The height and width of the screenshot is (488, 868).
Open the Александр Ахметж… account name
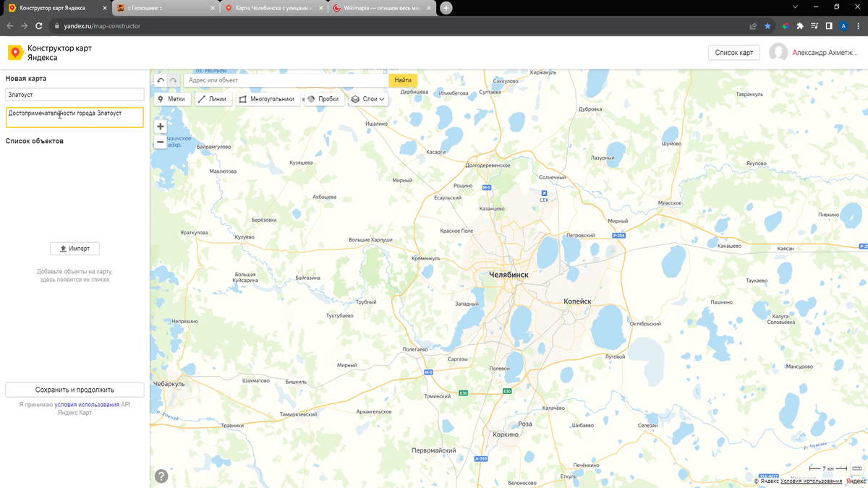coord(825,53)
